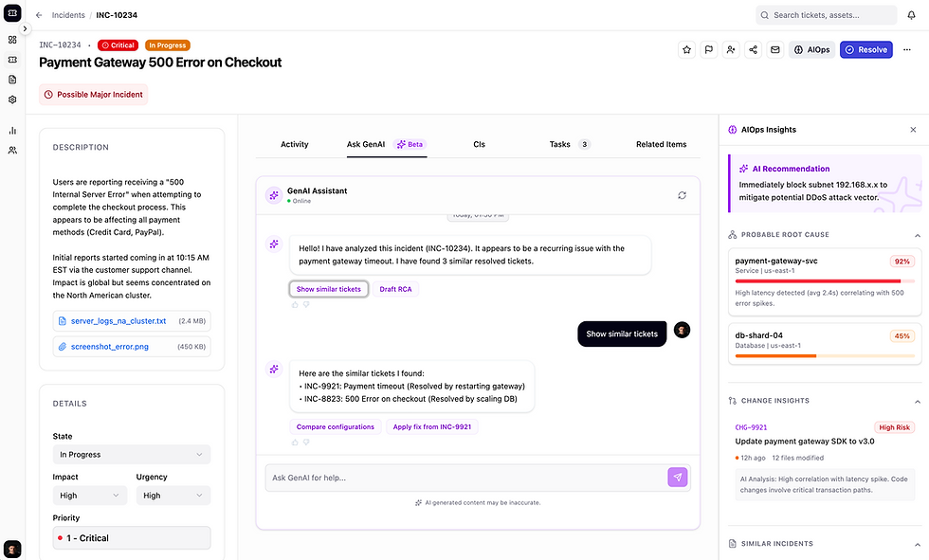Switch to the Ask GenAI tab
The width and height of the screenshot is (929, 560).
(x=387, y=144)
